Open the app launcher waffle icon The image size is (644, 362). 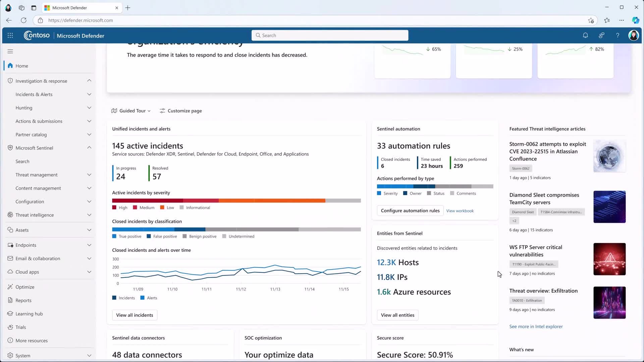(x=10, y=36)
